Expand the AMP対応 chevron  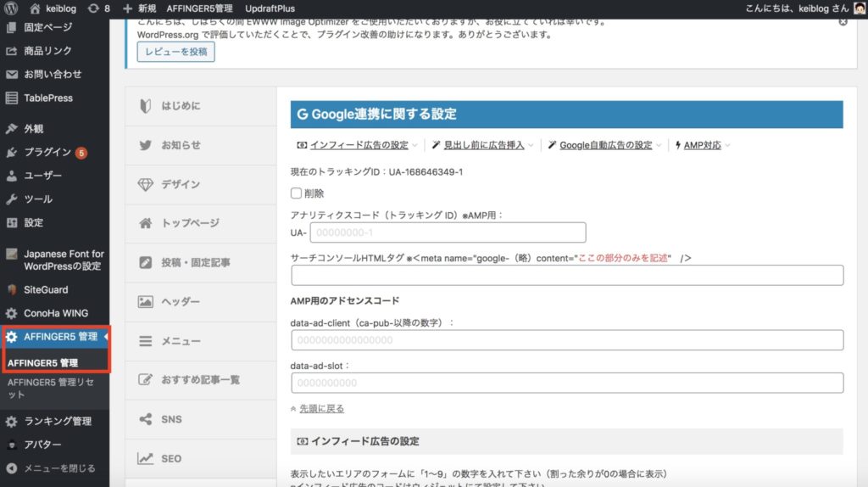point(727,146)
